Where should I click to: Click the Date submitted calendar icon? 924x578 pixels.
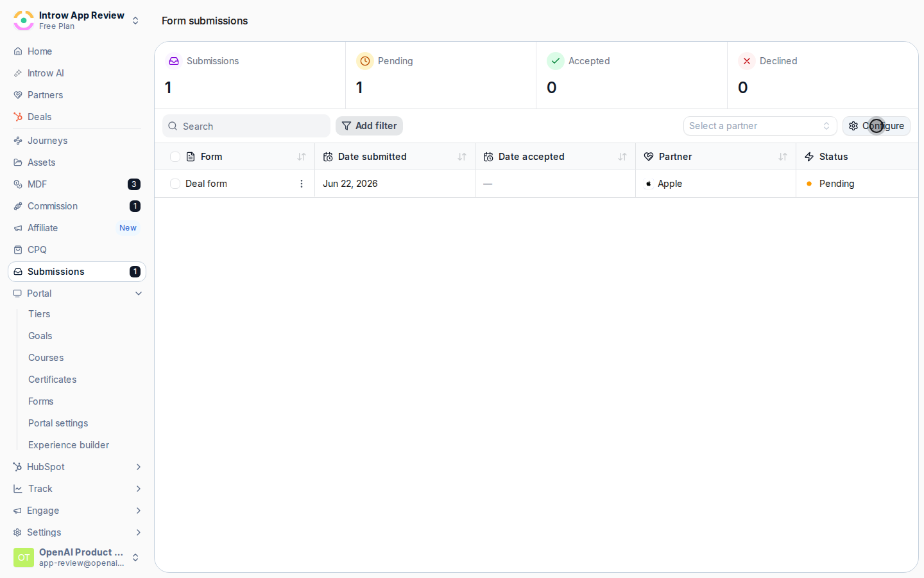pyautogui.click(x=328, y=157)
